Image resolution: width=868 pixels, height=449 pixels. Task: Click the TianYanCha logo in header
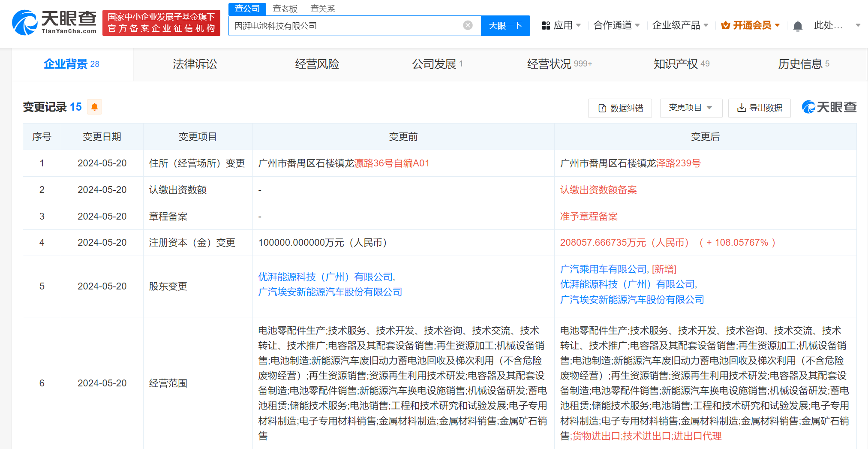(54, 22)
